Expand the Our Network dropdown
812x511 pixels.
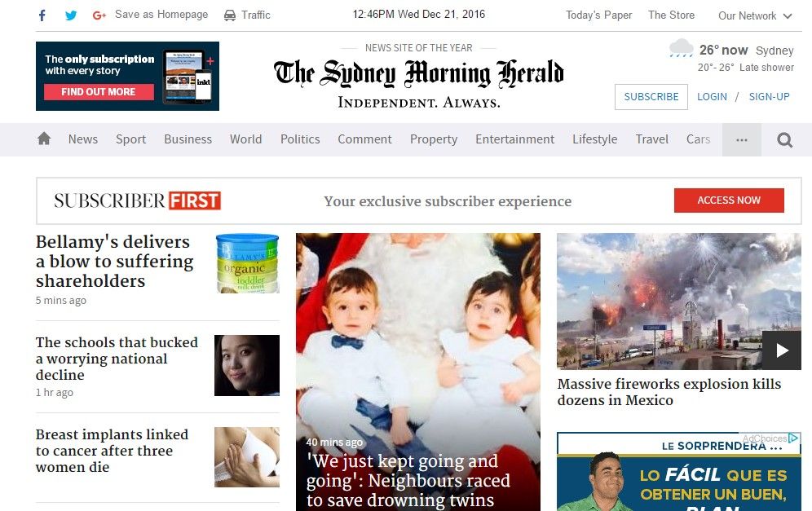tap(755, 15)
